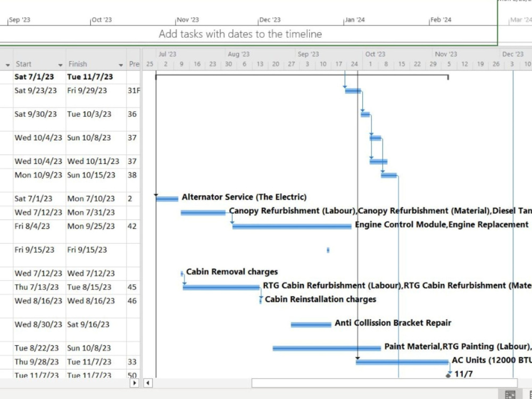Select the predecessor cell showing 33
This screenshot has width=532, height=399.
(x=132, y=362)
